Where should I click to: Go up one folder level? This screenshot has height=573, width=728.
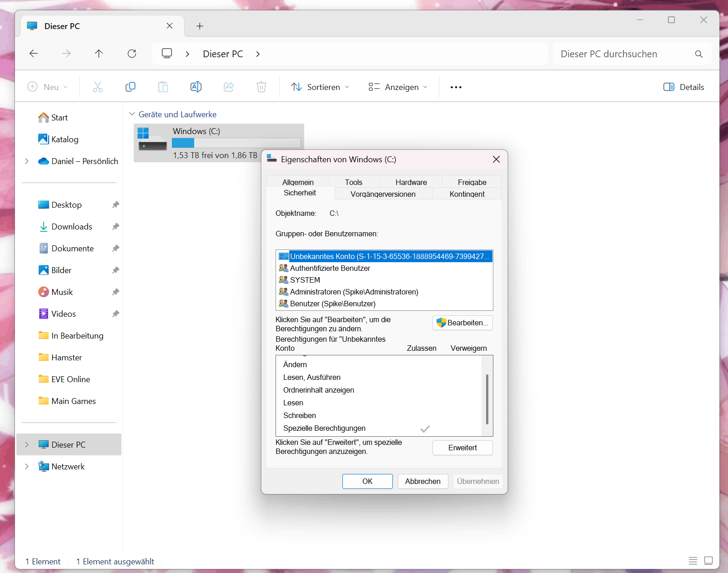[x=99, y=54]
